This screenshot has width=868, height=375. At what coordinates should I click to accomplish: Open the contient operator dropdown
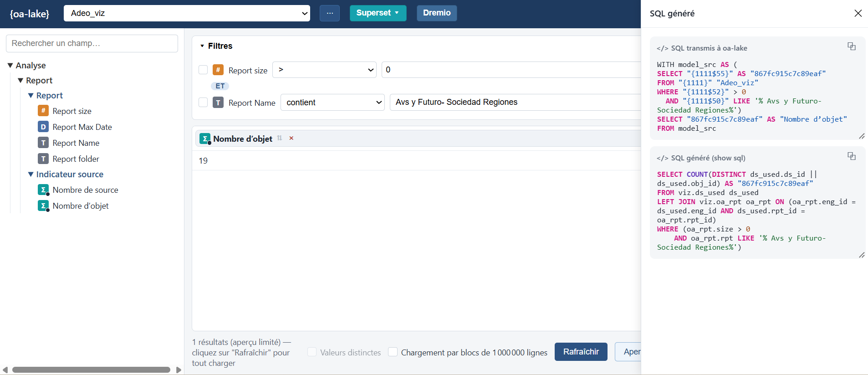point(332,103)
